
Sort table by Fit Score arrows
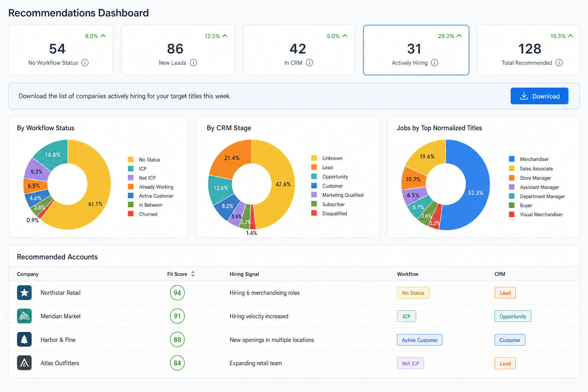[x=193, y=274]
